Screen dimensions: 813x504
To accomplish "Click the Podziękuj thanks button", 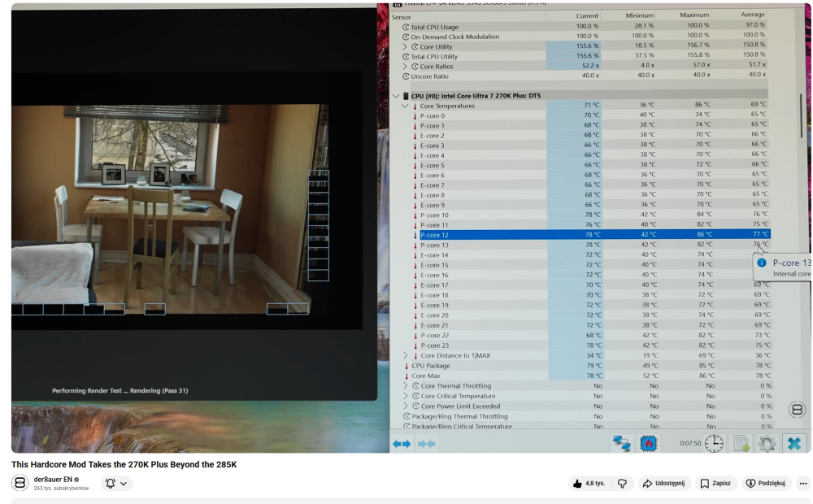I will coord(766,483).
